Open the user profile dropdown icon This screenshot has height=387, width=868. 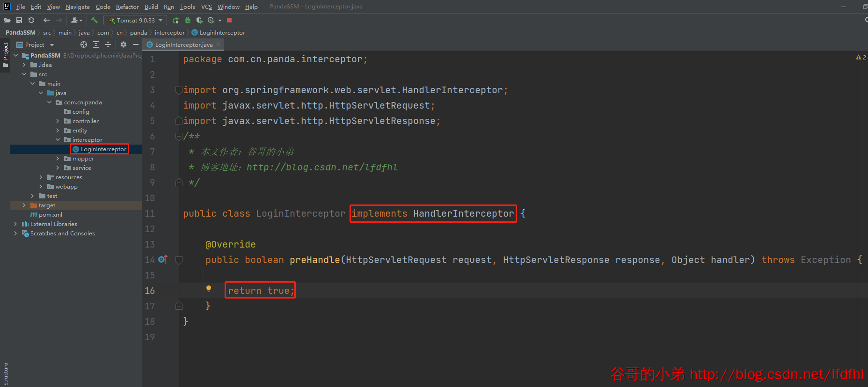tap(77, 20)
